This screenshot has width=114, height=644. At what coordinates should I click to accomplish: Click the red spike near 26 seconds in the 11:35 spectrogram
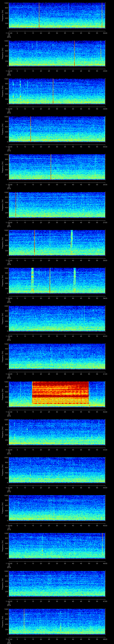click(x=51, y=167)
